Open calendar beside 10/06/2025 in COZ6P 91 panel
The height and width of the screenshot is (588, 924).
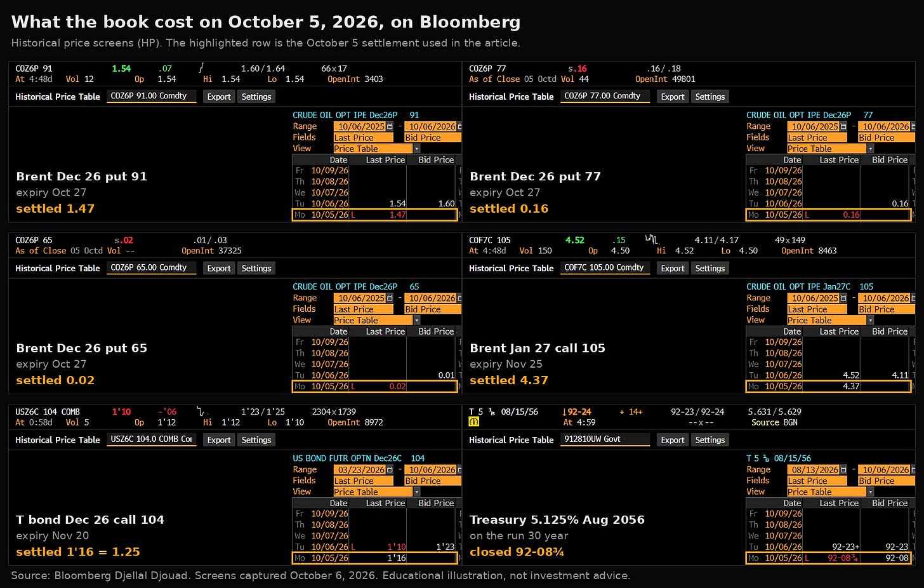coord(390,126)
